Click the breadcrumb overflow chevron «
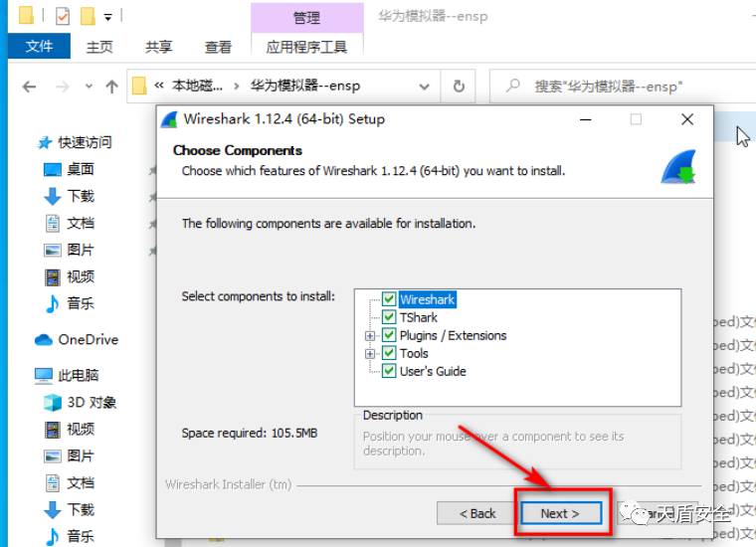The image size is (756, 547). coord(159,86)
